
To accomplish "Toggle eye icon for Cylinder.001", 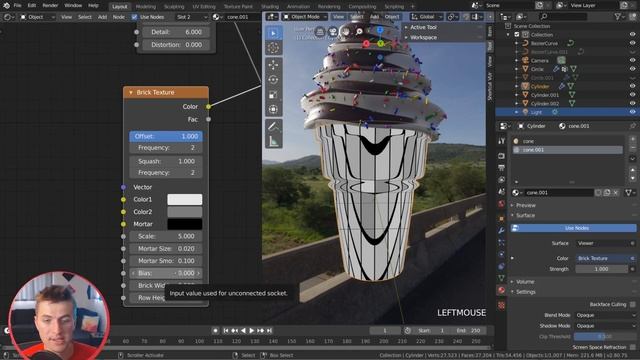I will [x=632, y=95].
